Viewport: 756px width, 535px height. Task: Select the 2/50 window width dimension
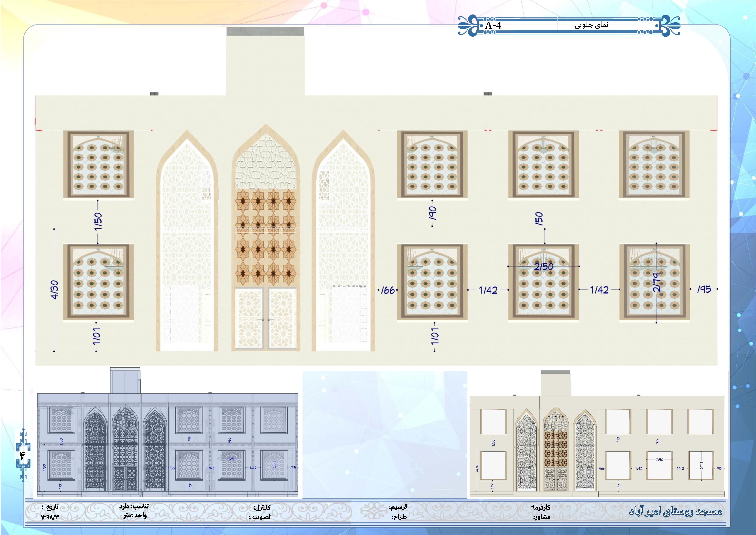544,267
